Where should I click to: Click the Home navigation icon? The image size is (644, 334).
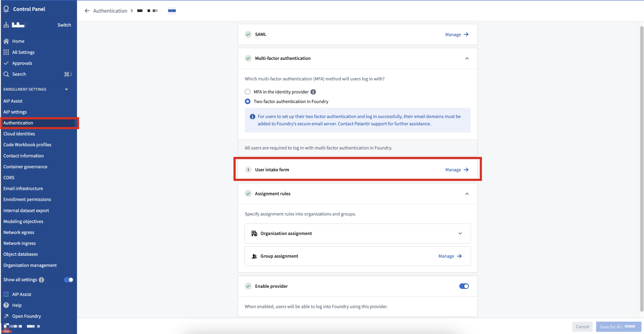coord(6,41)
